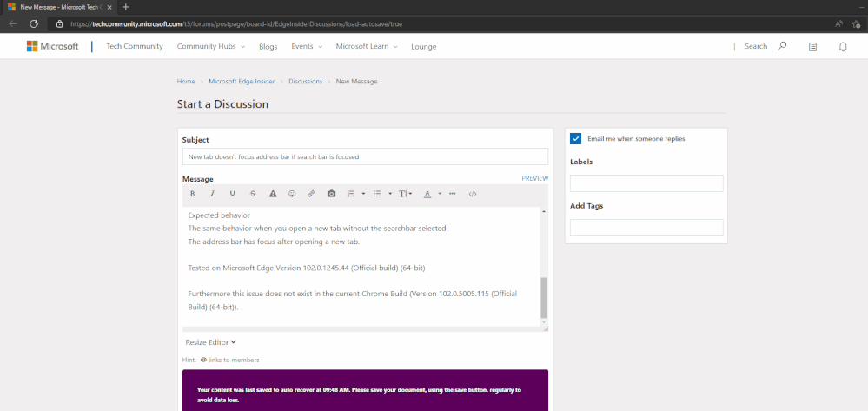Open a new browser tab with plus

[x=126, y=7]
